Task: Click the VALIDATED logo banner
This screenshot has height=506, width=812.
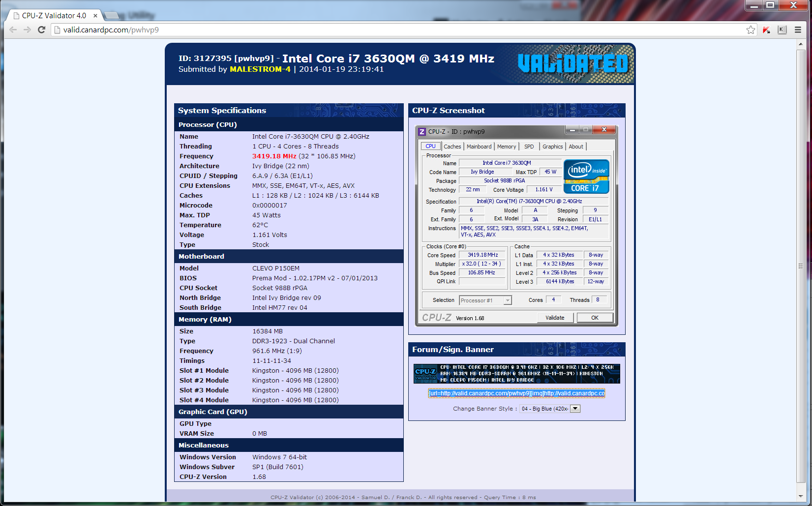Action: [x=573, y=63]
